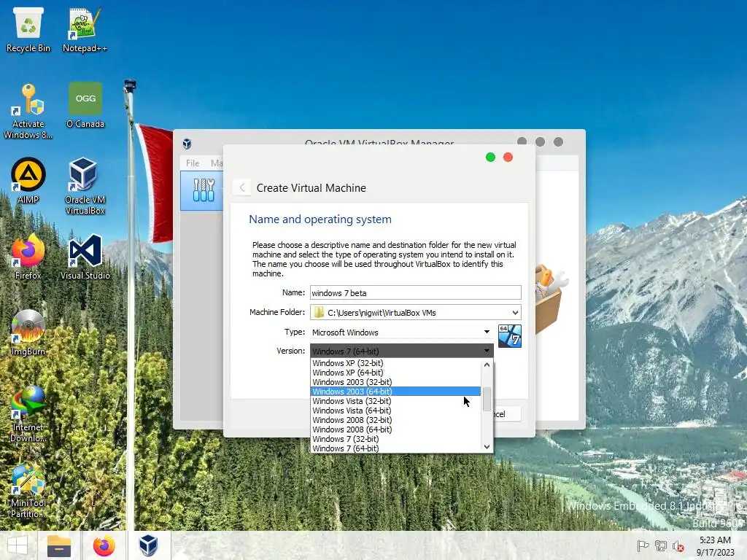The width and height of the screenshot is (747, 560).
Task: Choose Windows Vista (32-bit) from the list
Action: click(395, 401)
